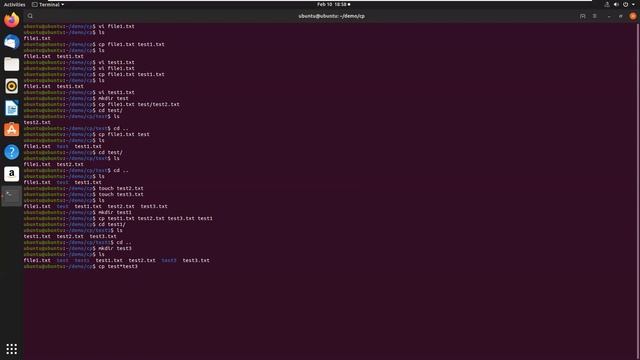Open the Terminal app menu in the top bar
Image resolution: width=640 pixels, height=360 pixels.
click(x=48, y=4)
